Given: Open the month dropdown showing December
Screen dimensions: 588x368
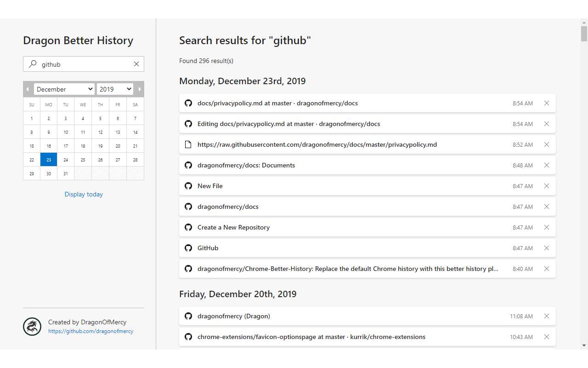Looking at the screenshot, I should tap(64, 89).
